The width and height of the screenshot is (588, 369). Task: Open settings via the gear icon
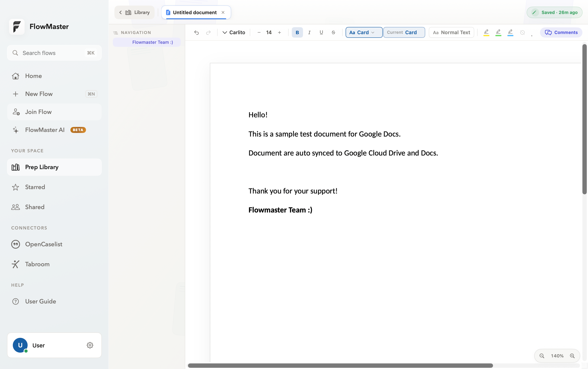[90, 345]
